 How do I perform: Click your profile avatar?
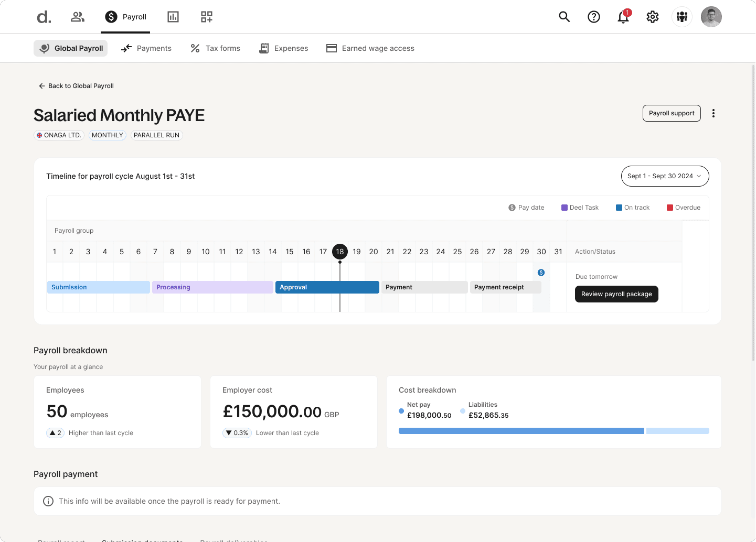click(x=711, y=16)
